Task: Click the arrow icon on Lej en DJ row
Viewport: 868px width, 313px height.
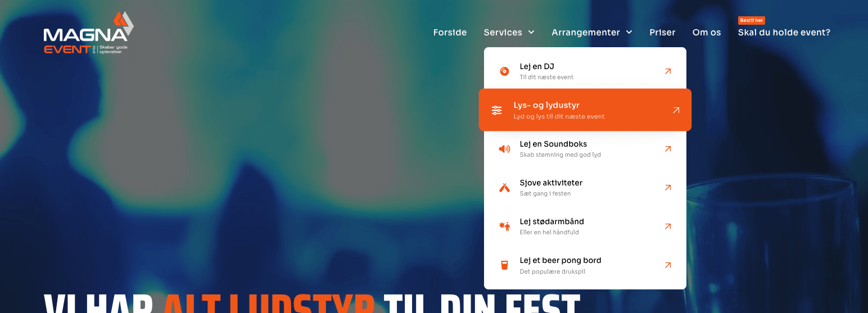Action: (668, 71)
